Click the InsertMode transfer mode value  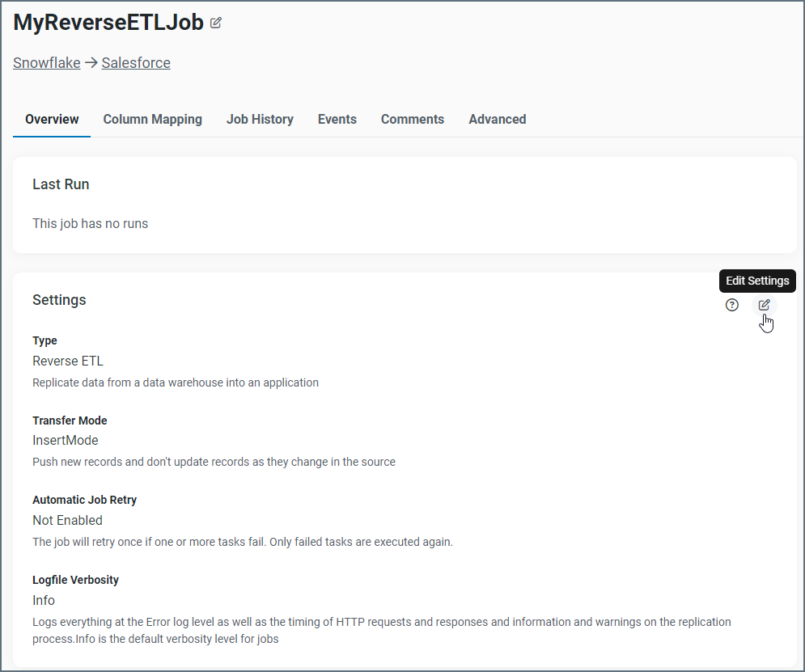(x=66, y=440)
